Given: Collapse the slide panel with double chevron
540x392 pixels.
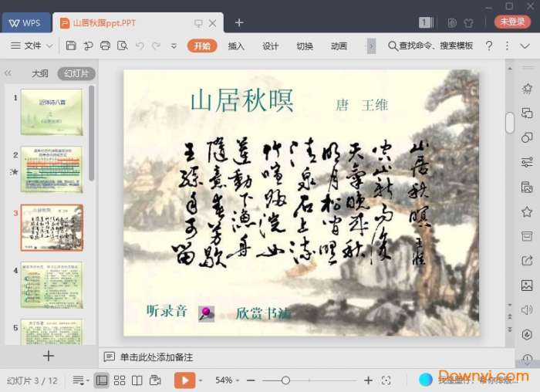Looking at the screenshot, I should [x=8, y=73].
